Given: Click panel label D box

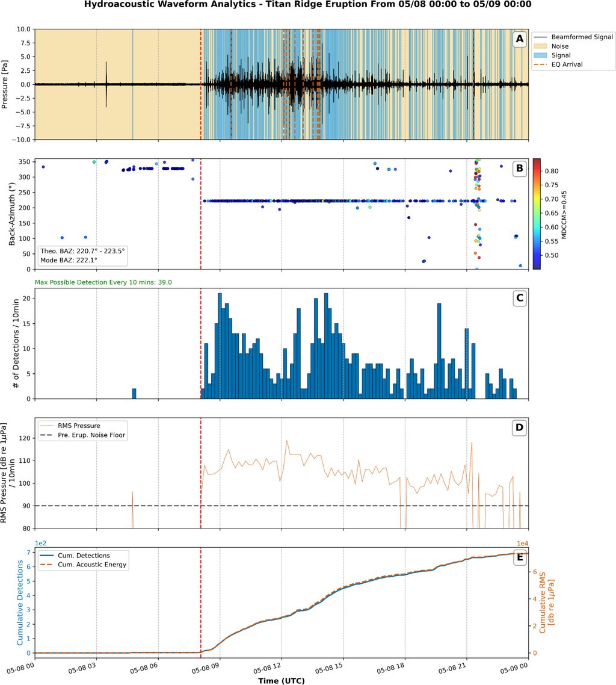Looking at the screenshot, I should (x=520, y=427).
